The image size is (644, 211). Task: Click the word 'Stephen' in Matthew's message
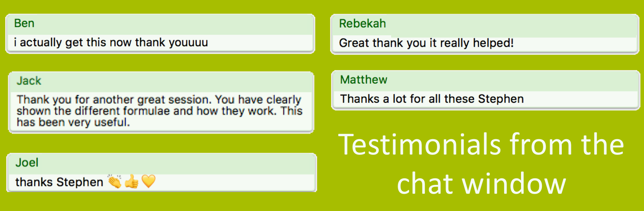(501, 99)
